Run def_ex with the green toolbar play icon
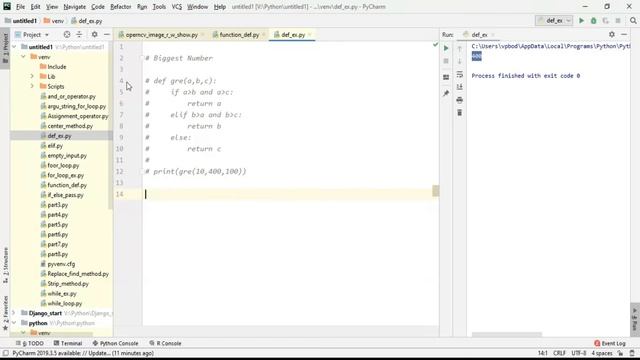640x360 pixels. tap(581, 20)
